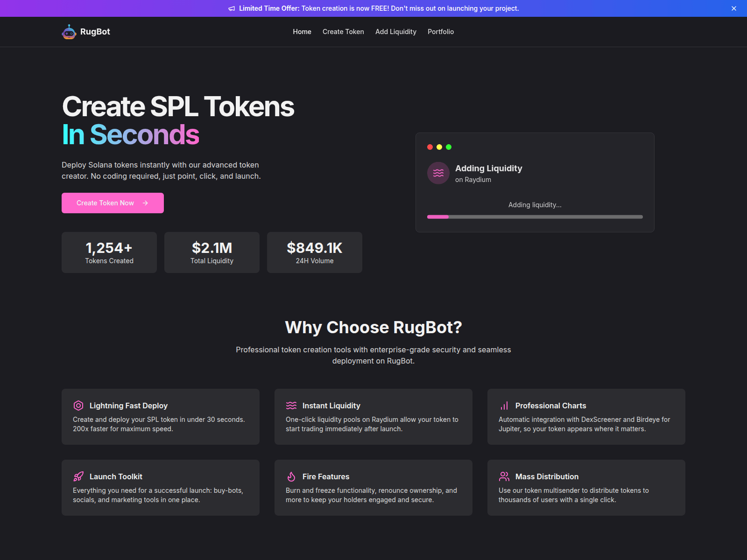Click the Lightning Fast Deploy heading
Viewport: 747px width, 560px height.
(x=128, y=406)
